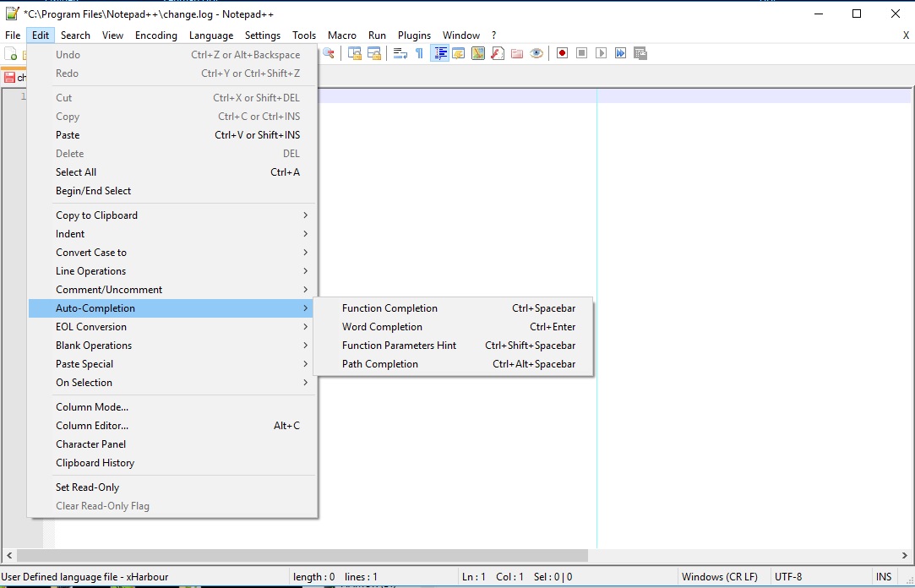Open the Settings menu
The height and width of the screenshot is (588, 915).
click(x=263, y=35)
